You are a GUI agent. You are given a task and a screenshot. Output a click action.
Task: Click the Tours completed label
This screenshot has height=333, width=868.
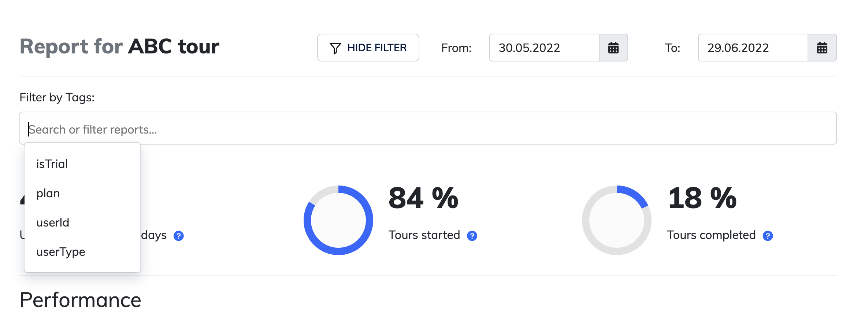pos(711,235)
